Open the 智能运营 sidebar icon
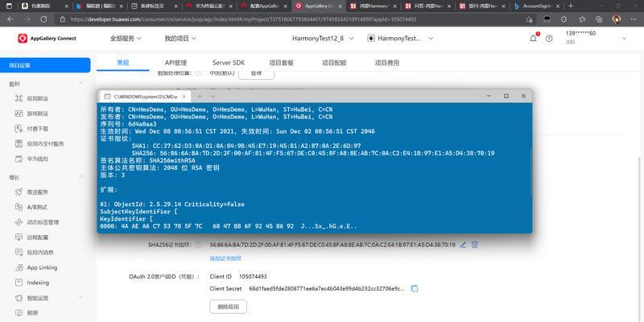 tap(19, 298)
